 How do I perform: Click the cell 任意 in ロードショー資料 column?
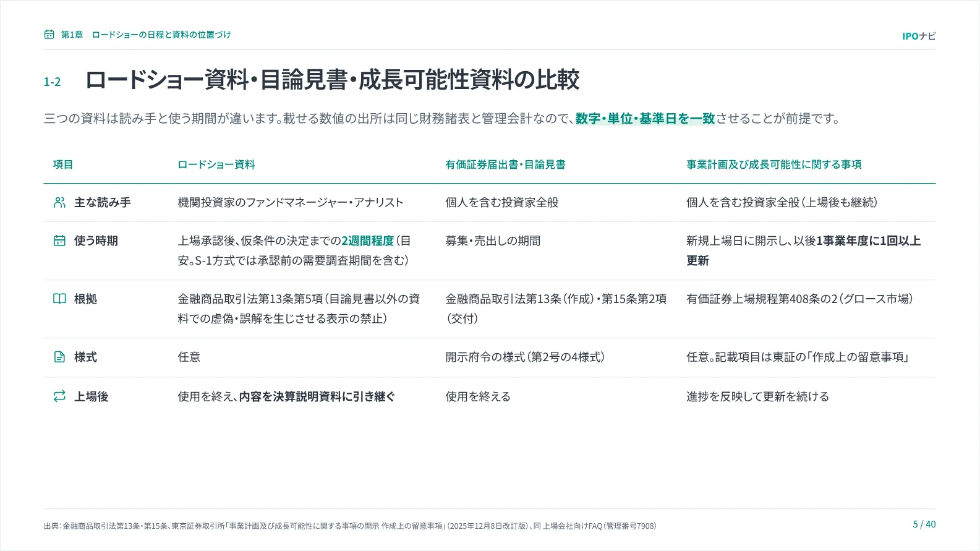click(x=189, y=357)
